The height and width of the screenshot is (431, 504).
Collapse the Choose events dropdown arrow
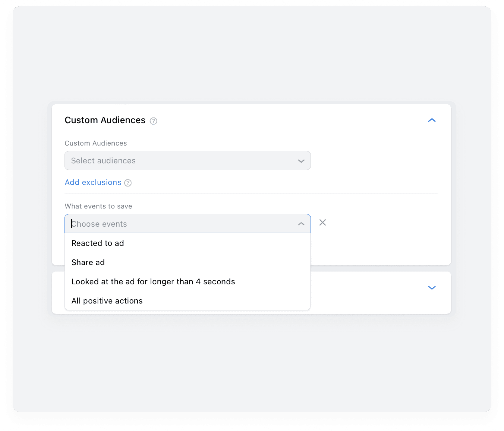[301, 224]
